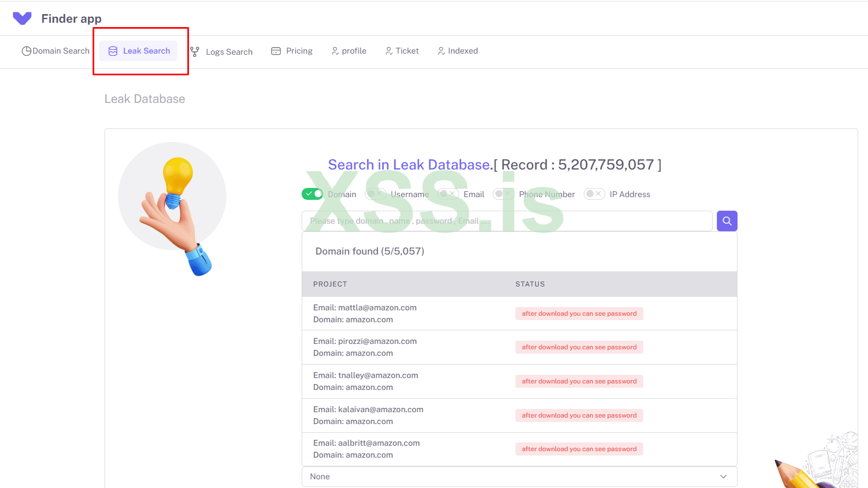
Task: Click the Finder app title
Action: tap(71, 18)
